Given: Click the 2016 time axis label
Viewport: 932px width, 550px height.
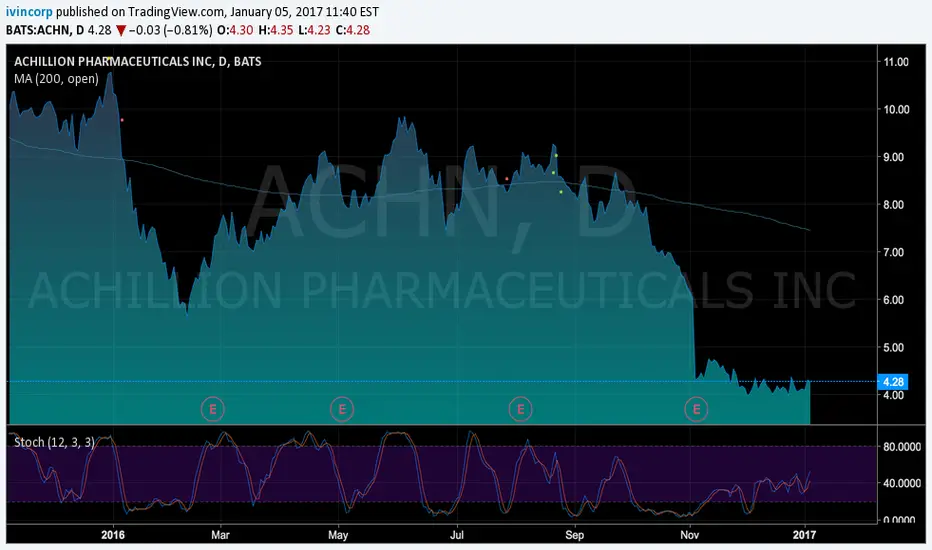Looking at the screenshot, I should (113, 535).
